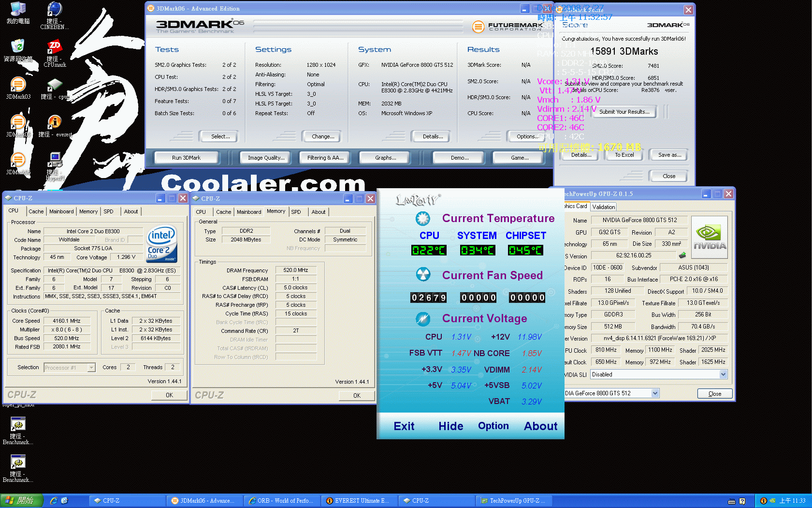
Task: Click Close button in GPU-Z window
Action: coord(715,394)
